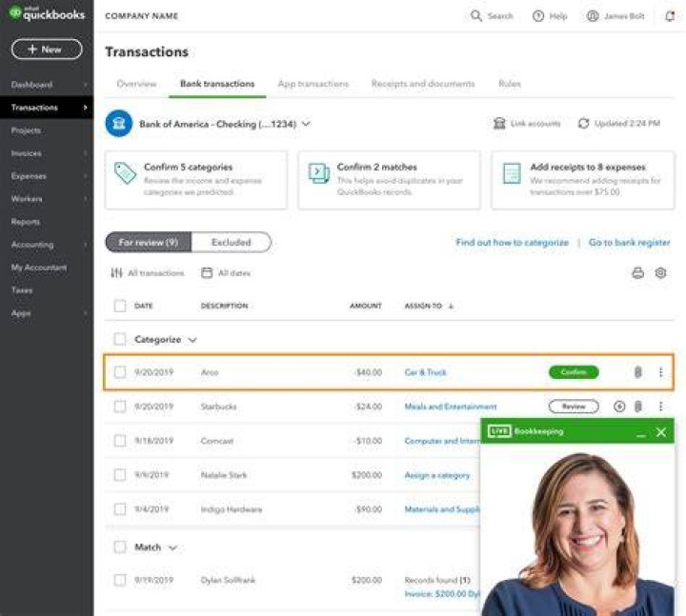
Task: Open the notifications bell icon
Action: point(670,16)
